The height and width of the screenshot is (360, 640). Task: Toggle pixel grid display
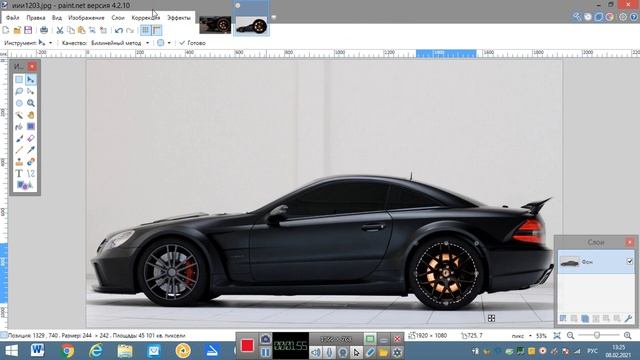coord(145,30)
